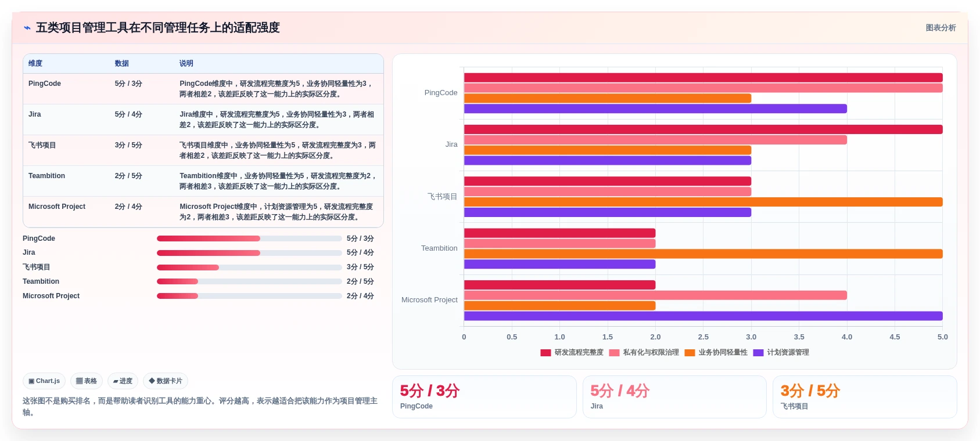Toggle 计划资源管理 legend swatch

(x=758, y=353)
